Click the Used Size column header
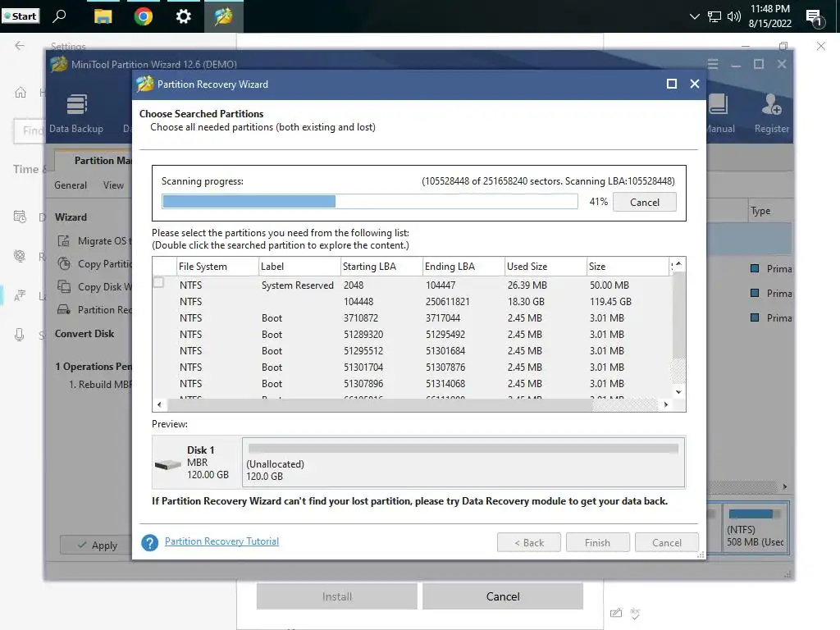Viewport: 840px width, 630px height. point(546,267)
